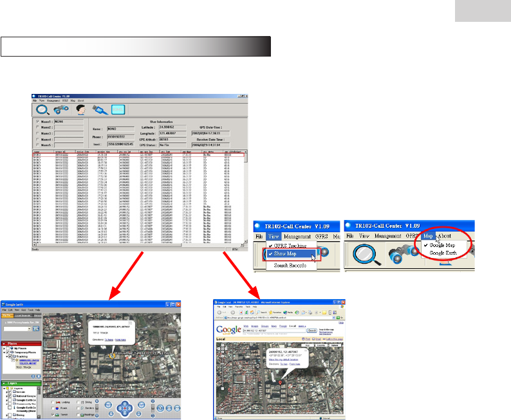Screen dimensions: 511x420
Task: Collapse Places panel header arrow in Google Earth
Action: tap(4, 344)
